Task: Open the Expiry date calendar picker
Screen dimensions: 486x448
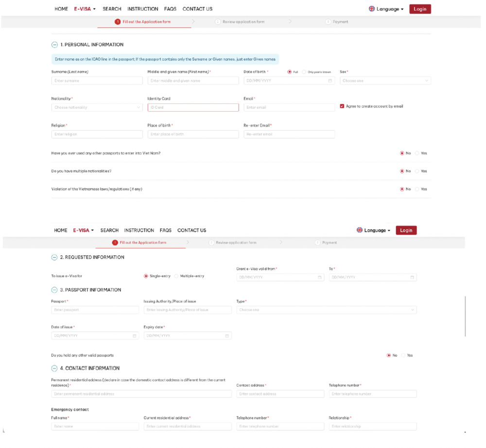Action: click(x=226, y=335)
